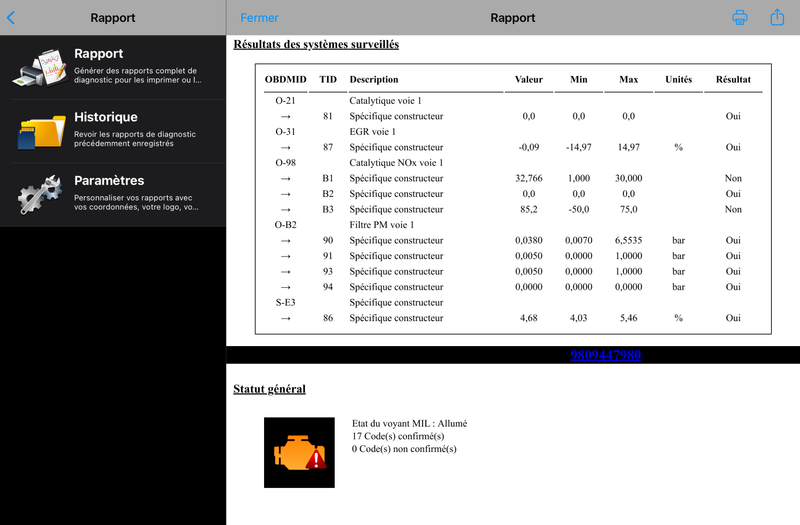Click the orange engine warning MIL icon
The height and width of the screenshot is (525, 800).
click(x=299, y=453)
